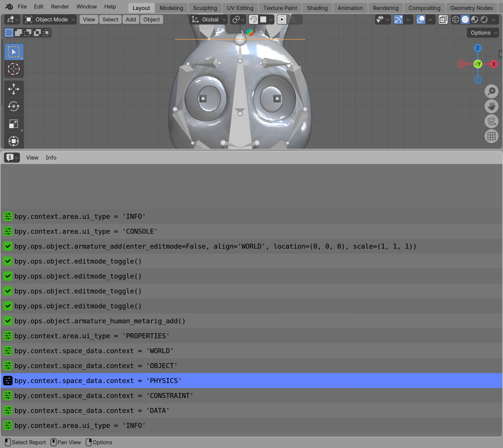Select the 3D Cursor tool
The image size is (503, 448).
[x=14, y=69]
